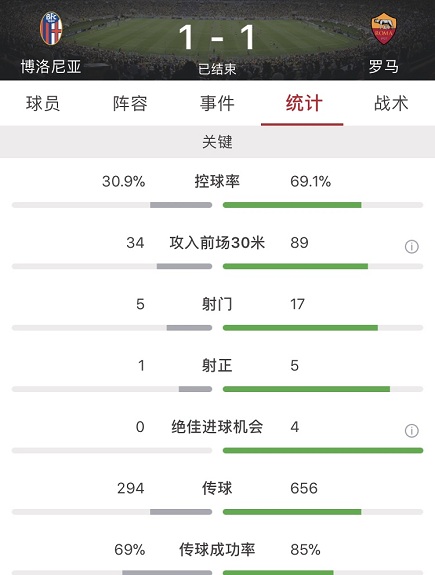Tap the 1 - 1 match score

click(x=217, y=37)
